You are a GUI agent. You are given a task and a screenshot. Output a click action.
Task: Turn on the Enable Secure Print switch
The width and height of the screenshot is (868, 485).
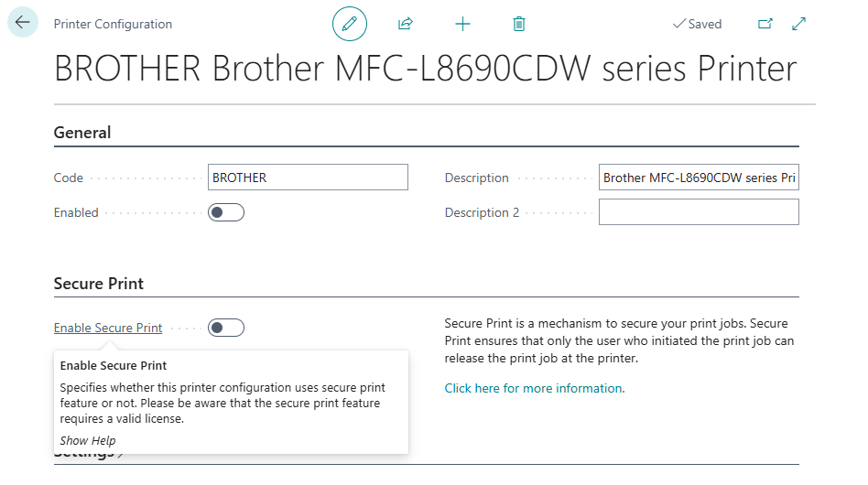pos(226,328)
